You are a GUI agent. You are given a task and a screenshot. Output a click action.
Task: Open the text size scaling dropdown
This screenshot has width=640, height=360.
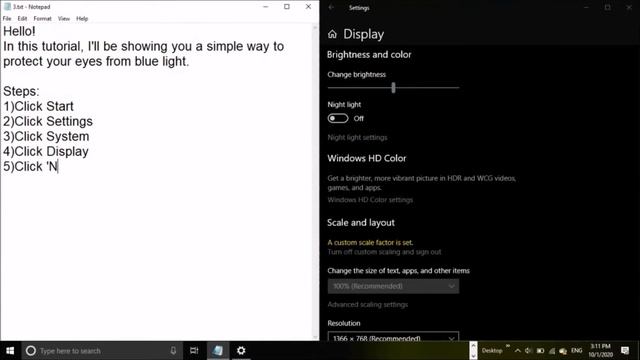click(x=393, y=286)
